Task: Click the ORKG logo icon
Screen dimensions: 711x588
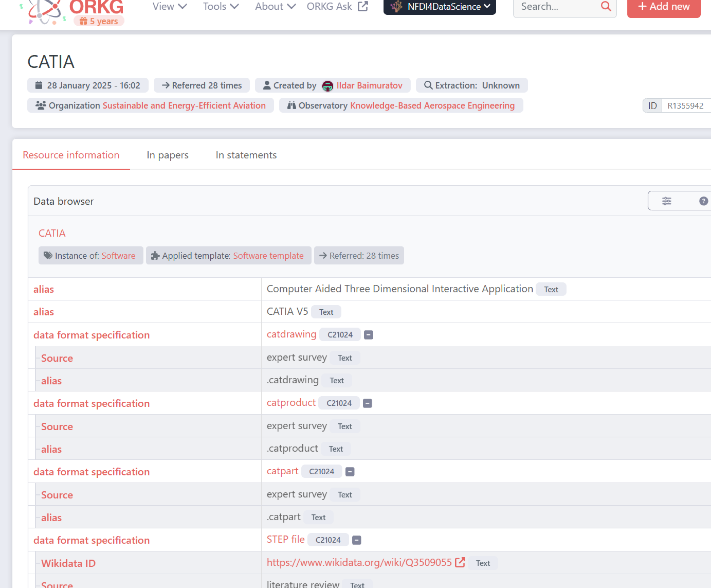Action: click(x=44, y=12)
